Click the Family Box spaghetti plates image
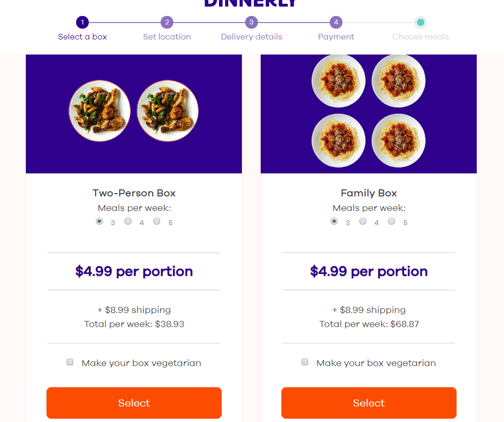Viewport: 504px width, 422px height. (369, 114)
